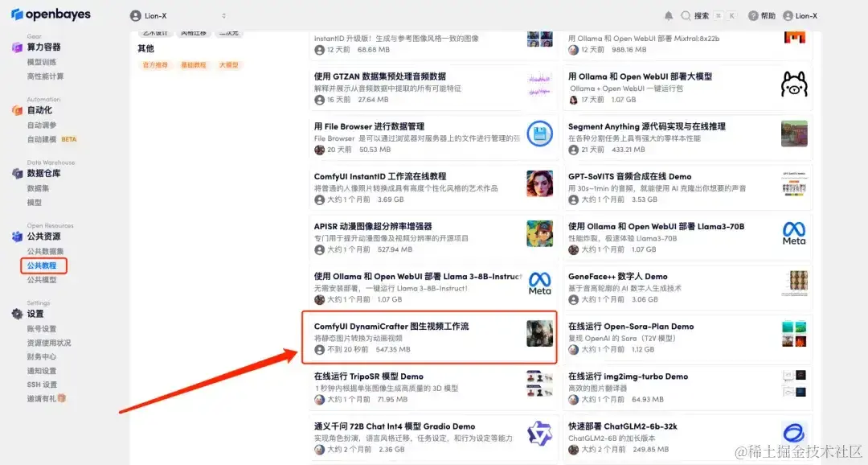Click the 数据仓库 sidebar icon
Screen dimensions: 868x465
click(x=17, y=174)
